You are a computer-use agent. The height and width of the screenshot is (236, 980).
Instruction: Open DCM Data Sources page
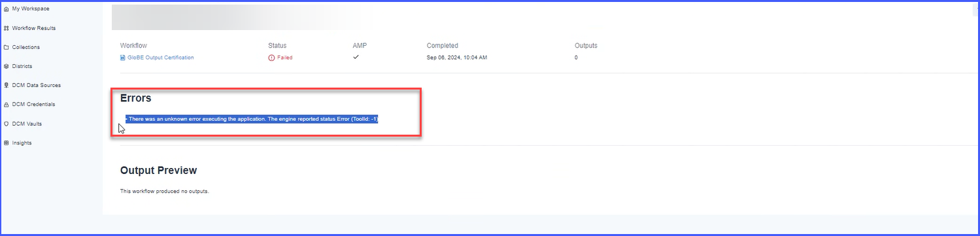click(36, 85)
